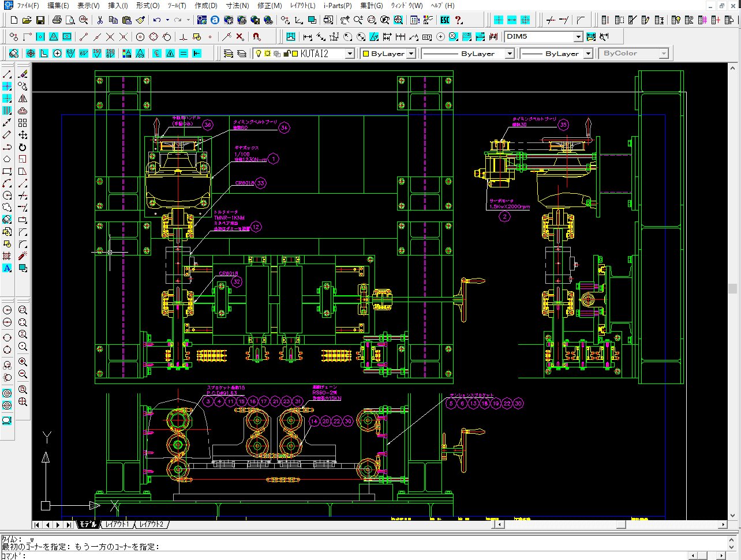Toggle the magnet object snap icon
The width and height of the screenshot is (741, 560).
point(257,37)
